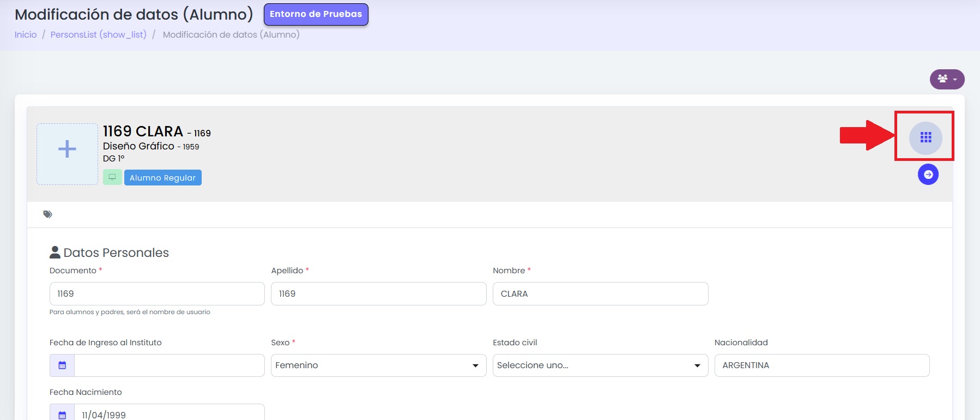Image resolution: width=980 pixels, height=420 pixels.
Task: Focus the Documento input field
Action: tap(157, 293)
